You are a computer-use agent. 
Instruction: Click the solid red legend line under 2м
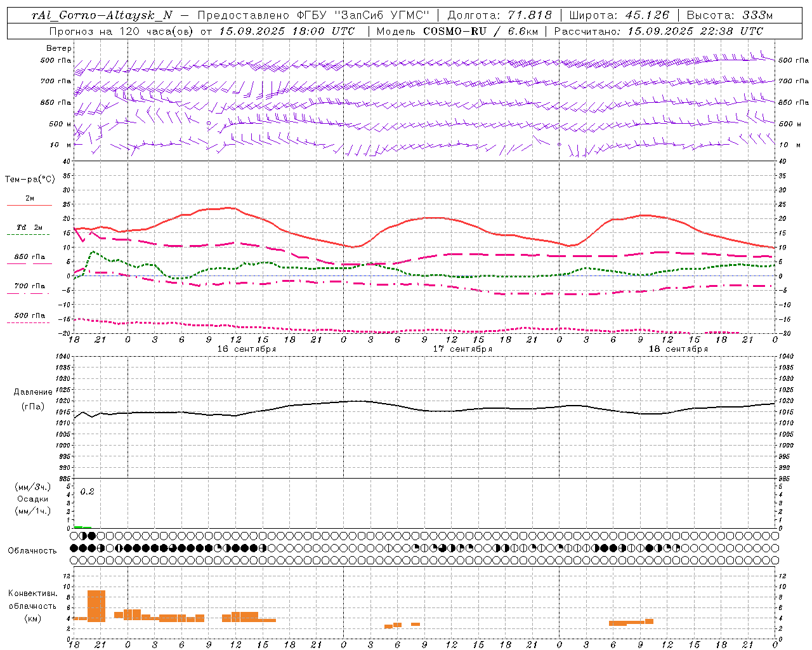point(29,205)
